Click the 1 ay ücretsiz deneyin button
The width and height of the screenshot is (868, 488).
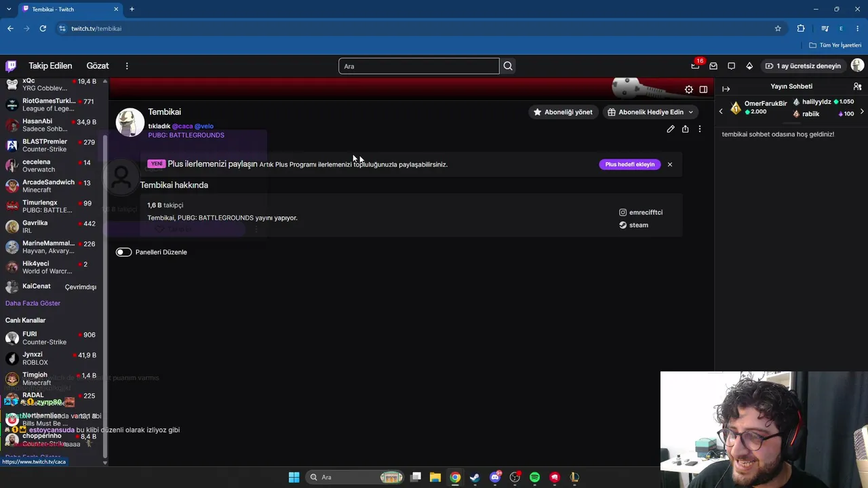(804, 66)
